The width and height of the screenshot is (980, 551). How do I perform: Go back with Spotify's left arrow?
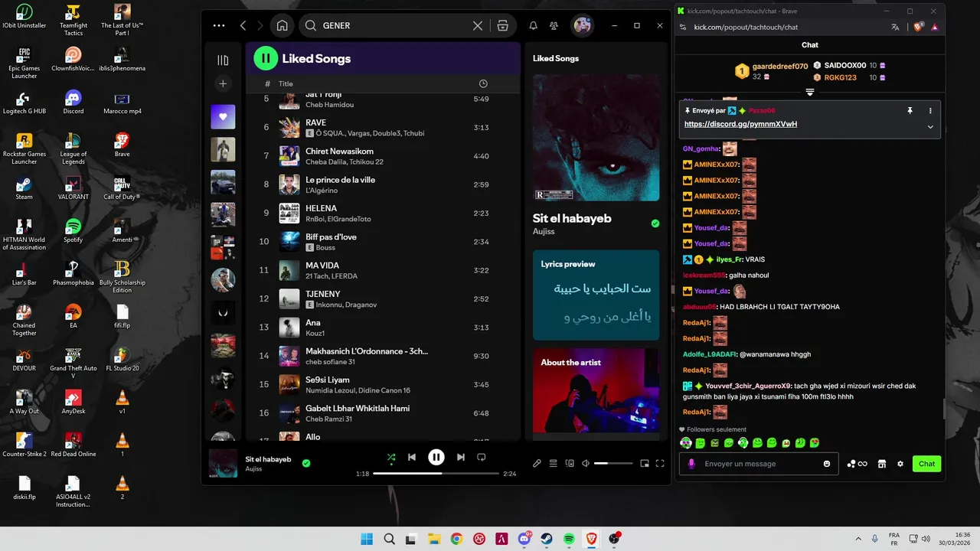coord(243,25)
